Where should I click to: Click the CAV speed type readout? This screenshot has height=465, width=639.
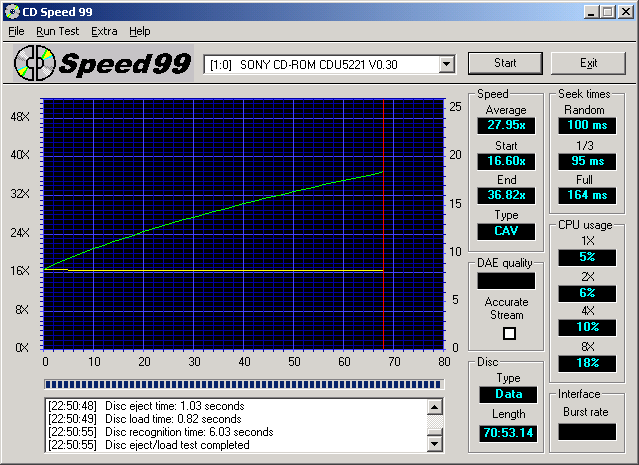pyautogui.click(x=506, y=230)
